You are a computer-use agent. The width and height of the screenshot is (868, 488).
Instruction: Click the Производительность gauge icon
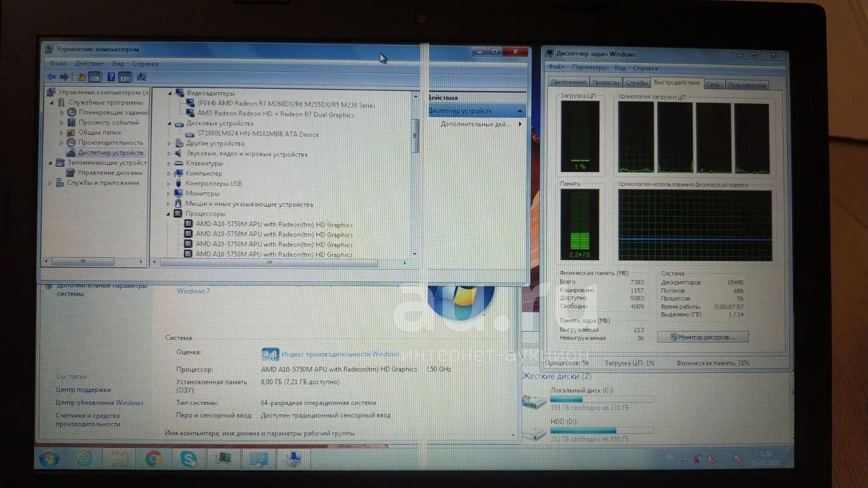71,143
